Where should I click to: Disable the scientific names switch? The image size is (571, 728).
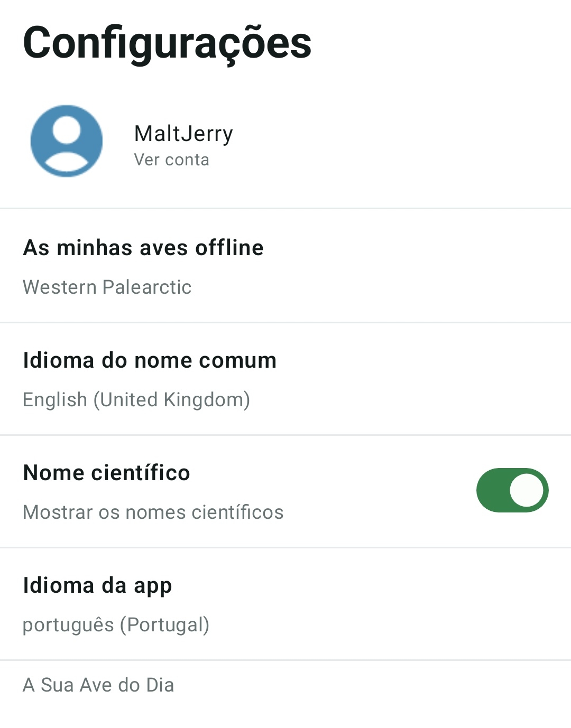512,490
